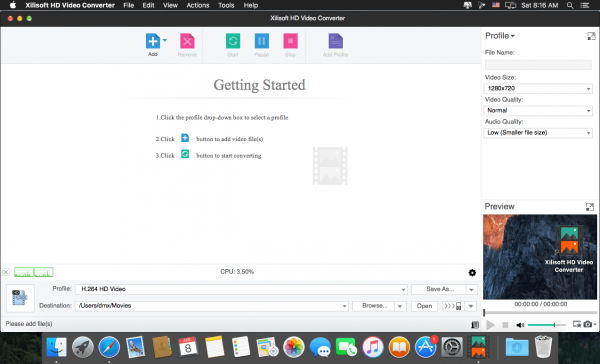This screenshot has width=600, height=364.
Task: Open the Audio Quality dropdown
Action: tap(538, 133)
